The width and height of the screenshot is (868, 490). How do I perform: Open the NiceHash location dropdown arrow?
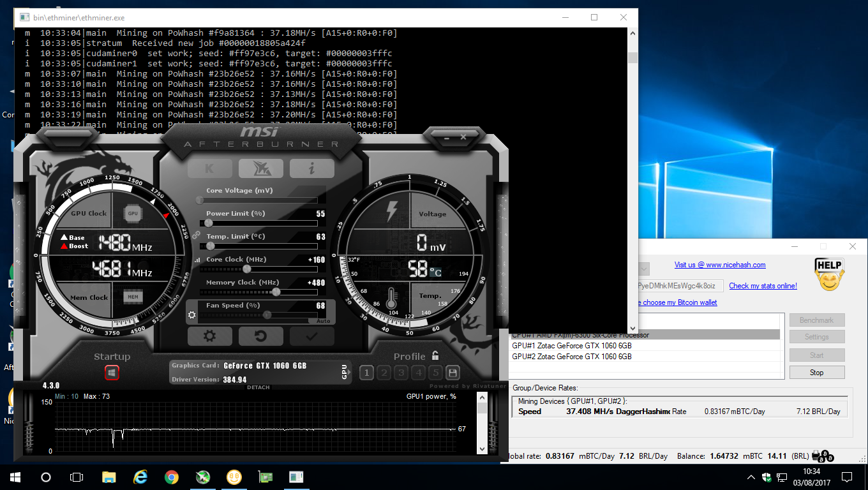pos(643,269)
